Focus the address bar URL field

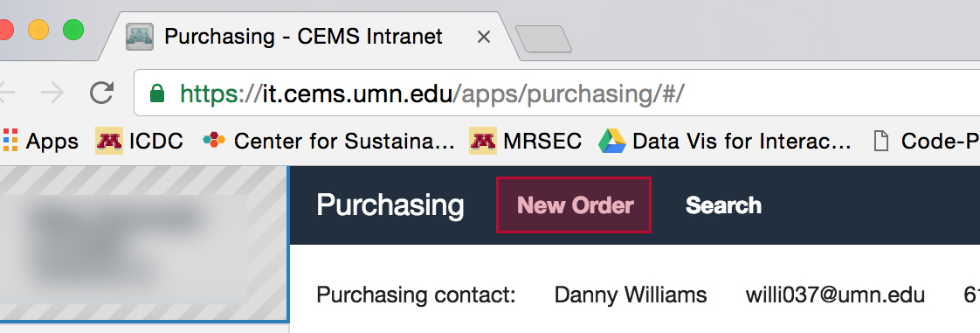point(557,94)
